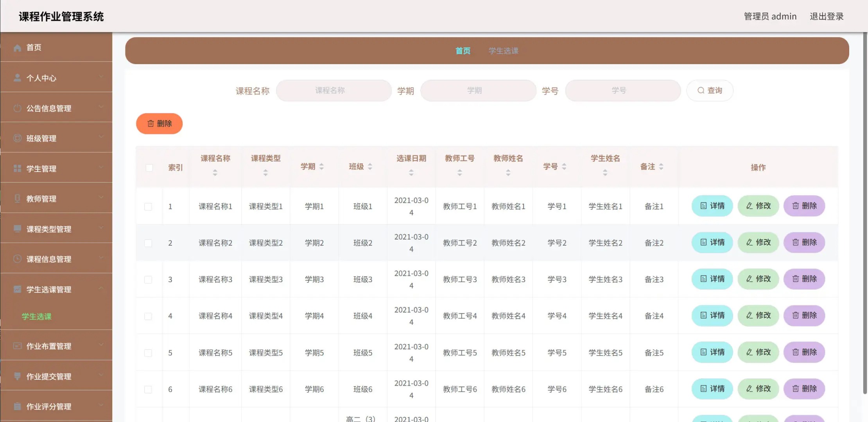View 详情 for 课程名称4 row
Image resolution: width=868 pixels, height=422 pixels.
712,315
